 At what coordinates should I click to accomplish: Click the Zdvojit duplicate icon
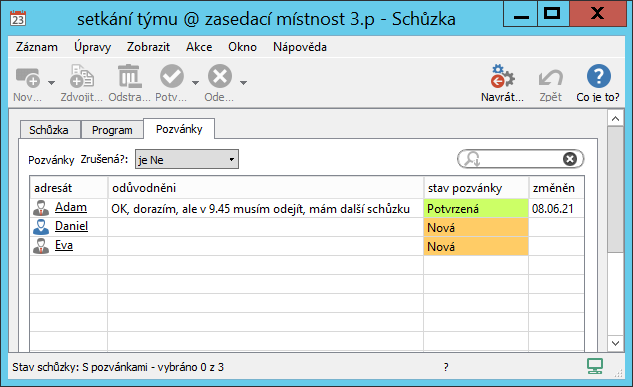[x=82, y=76]
